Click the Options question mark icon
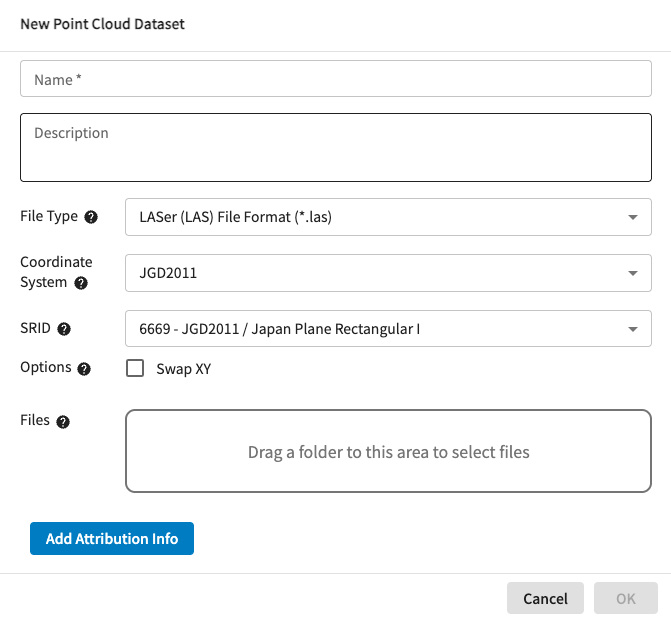 point(84,369)
